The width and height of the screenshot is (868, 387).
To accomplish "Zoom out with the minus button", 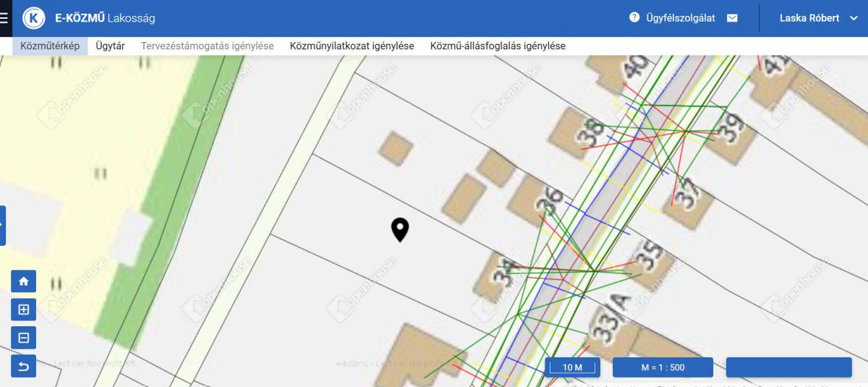I will (x=23, y=338).
